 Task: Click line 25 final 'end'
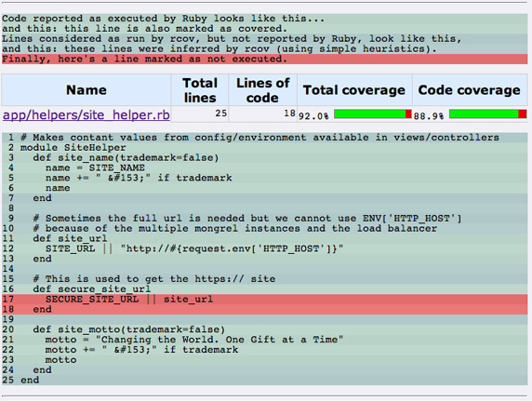[265, 381]
